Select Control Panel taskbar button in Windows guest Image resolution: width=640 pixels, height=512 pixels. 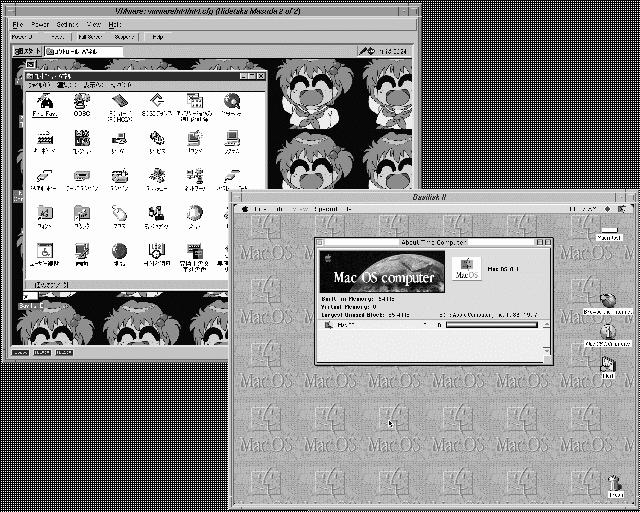[83, 51]
